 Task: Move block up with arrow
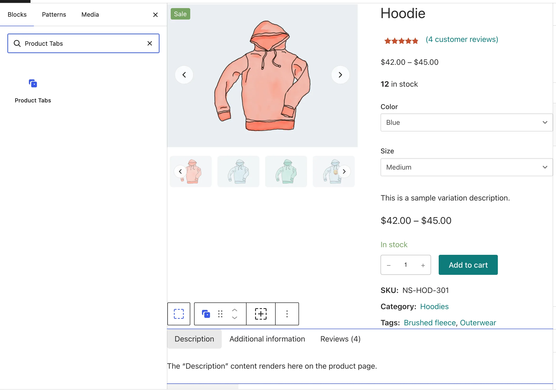(234, 310)
